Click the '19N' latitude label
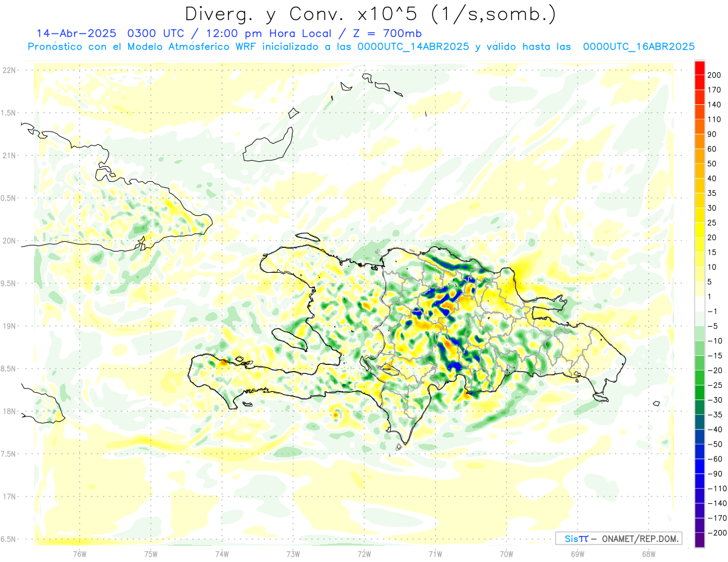728x562 pixels. 9,326
